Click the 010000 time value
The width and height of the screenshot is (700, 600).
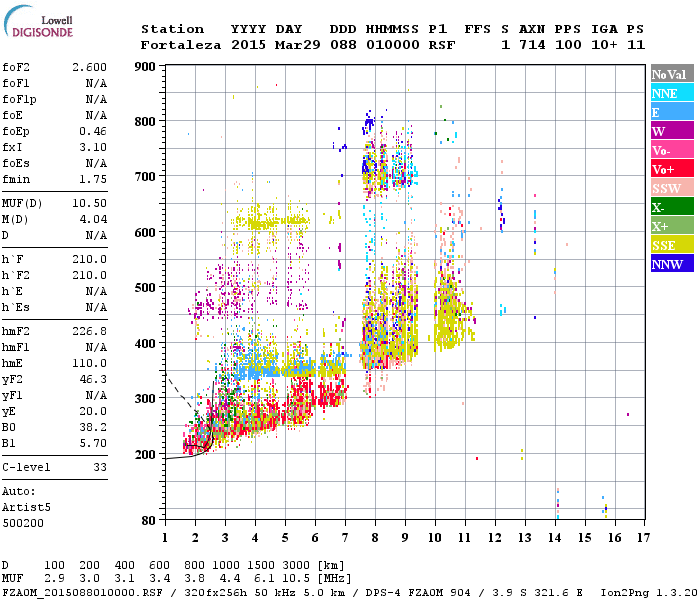(x=393, y=45)
